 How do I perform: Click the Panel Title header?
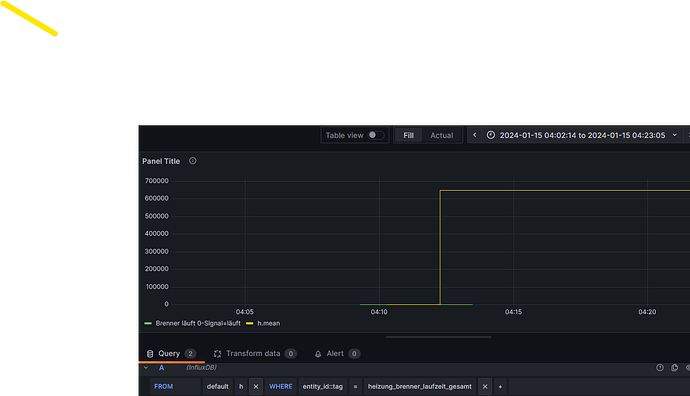pos(161,161)
